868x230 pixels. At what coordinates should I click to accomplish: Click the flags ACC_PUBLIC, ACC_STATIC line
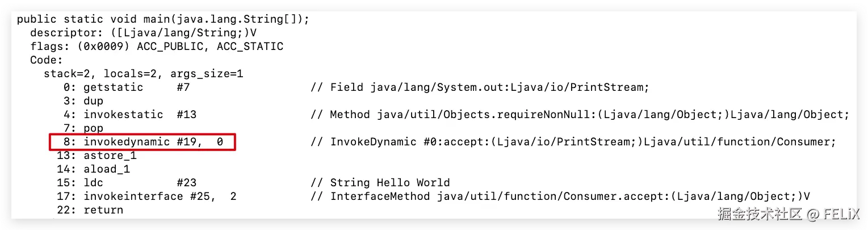click(157, 46)
